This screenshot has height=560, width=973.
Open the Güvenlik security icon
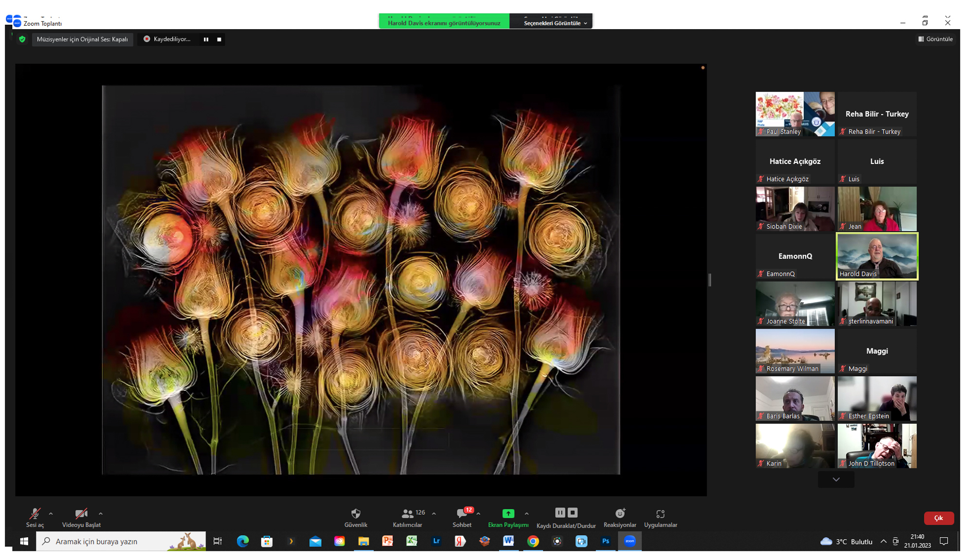[356, 514]
